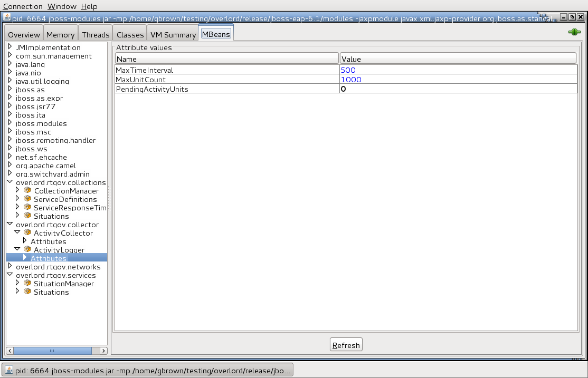Click the Refresh button

tap(346, 344)
